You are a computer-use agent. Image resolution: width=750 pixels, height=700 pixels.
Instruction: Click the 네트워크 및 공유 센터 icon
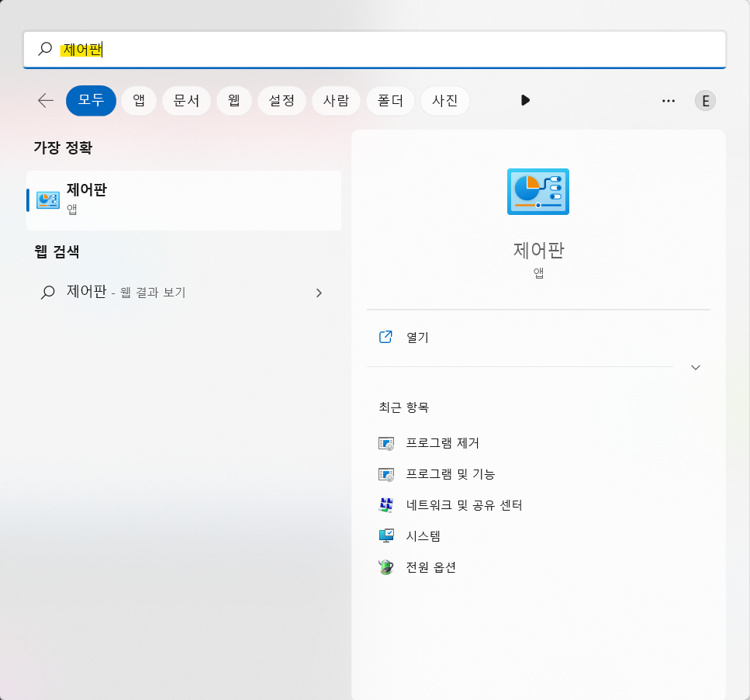point(386,505)
